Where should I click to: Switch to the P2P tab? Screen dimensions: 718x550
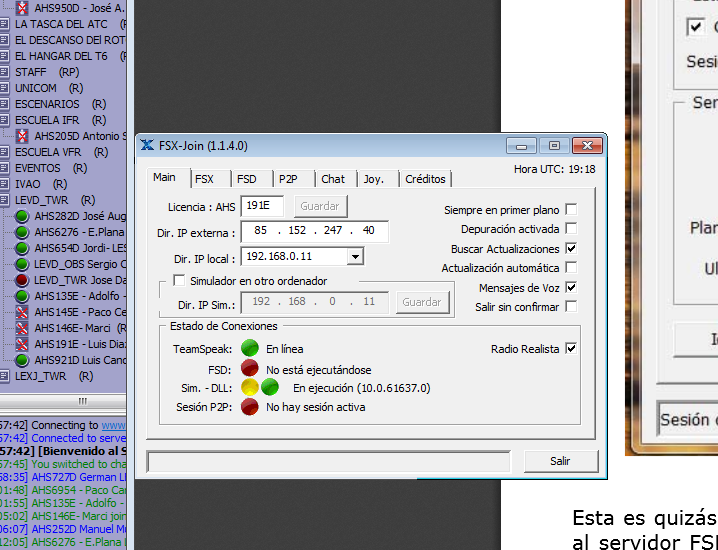[x=288, y=179]
